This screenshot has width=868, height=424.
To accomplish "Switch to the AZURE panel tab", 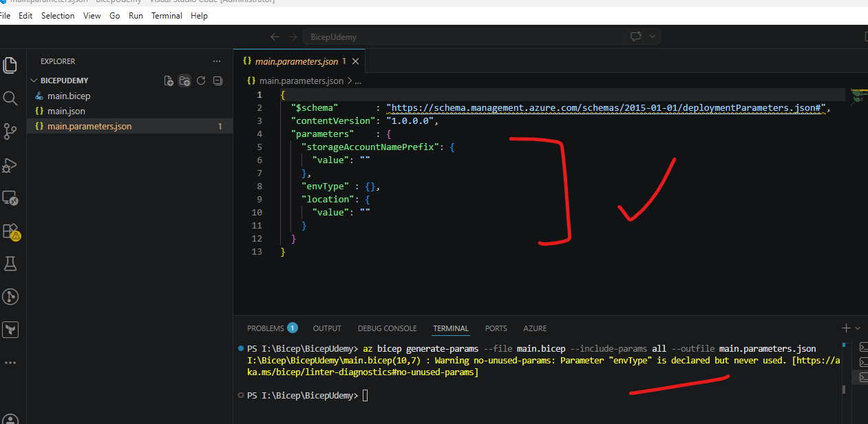I will coord(535,328).
